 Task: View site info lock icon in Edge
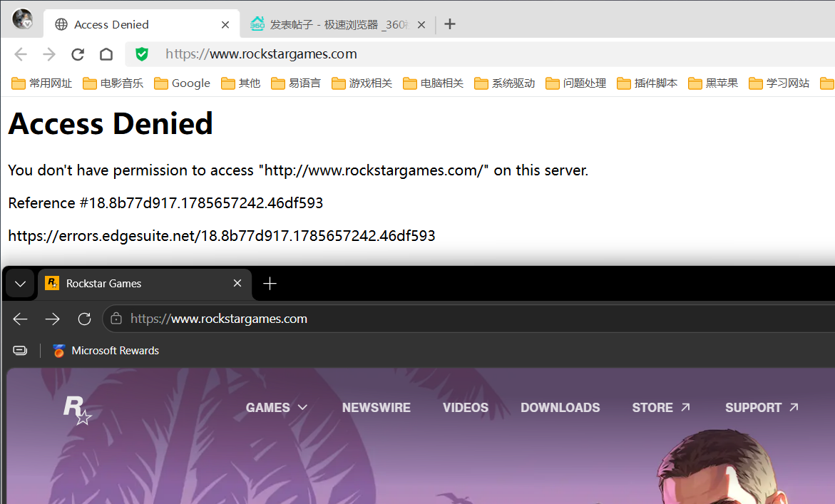(116, 319)
